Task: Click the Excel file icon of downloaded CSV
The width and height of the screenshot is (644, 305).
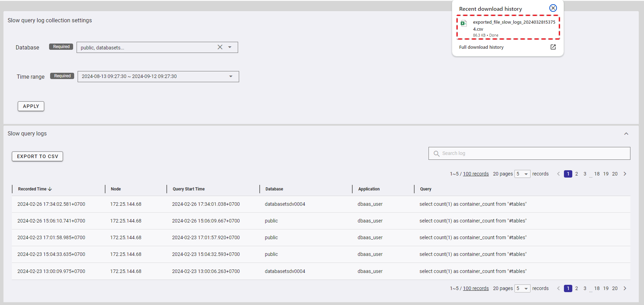Action: 464,23
